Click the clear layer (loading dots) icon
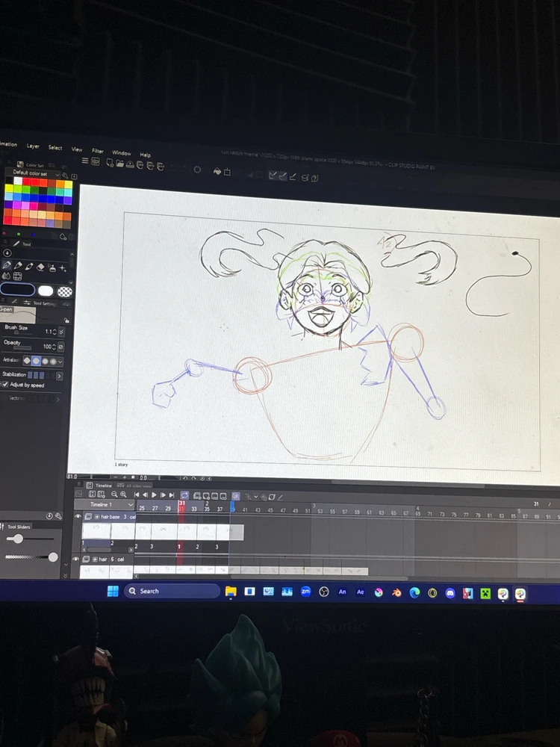 click(x=197, y=170)
